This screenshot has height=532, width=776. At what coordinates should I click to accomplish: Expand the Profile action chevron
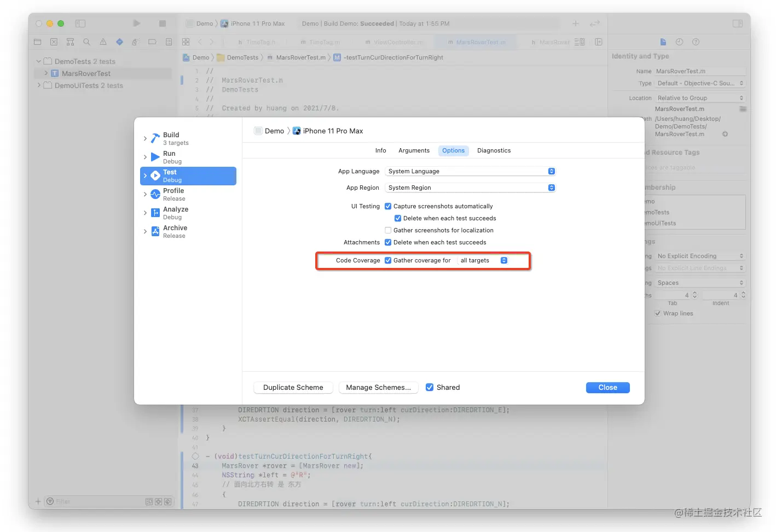pos(145,194)
